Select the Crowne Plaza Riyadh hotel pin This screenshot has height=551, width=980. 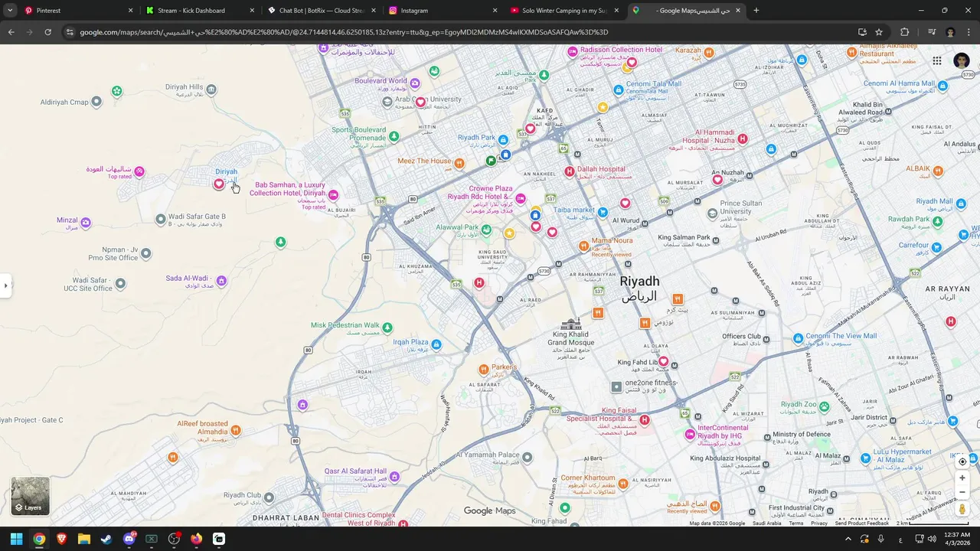point(521,199)
